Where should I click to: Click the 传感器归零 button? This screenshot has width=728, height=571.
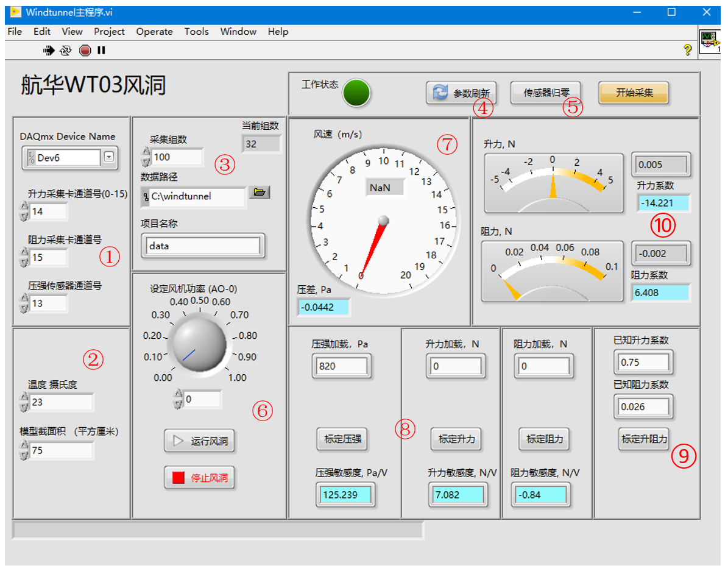(545, 93)
